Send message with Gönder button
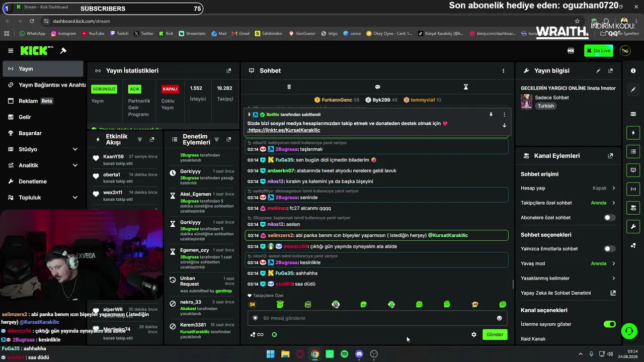 [495, 335]
